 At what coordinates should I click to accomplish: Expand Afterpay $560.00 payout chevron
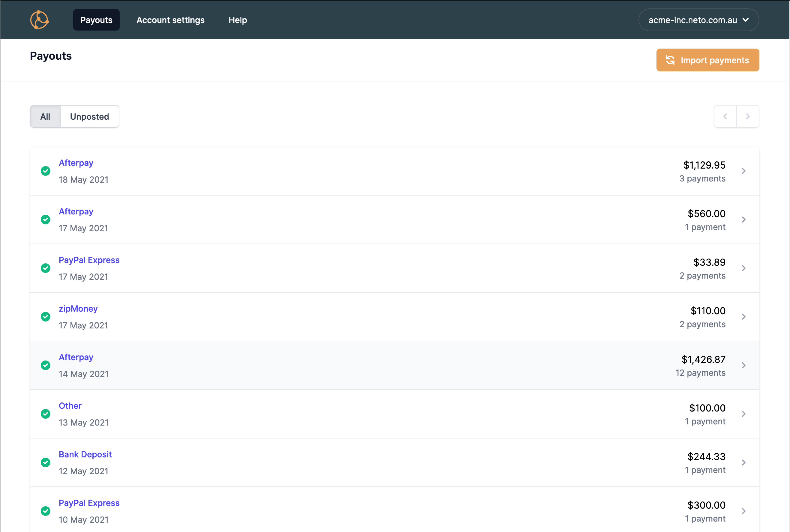[743, 219]
